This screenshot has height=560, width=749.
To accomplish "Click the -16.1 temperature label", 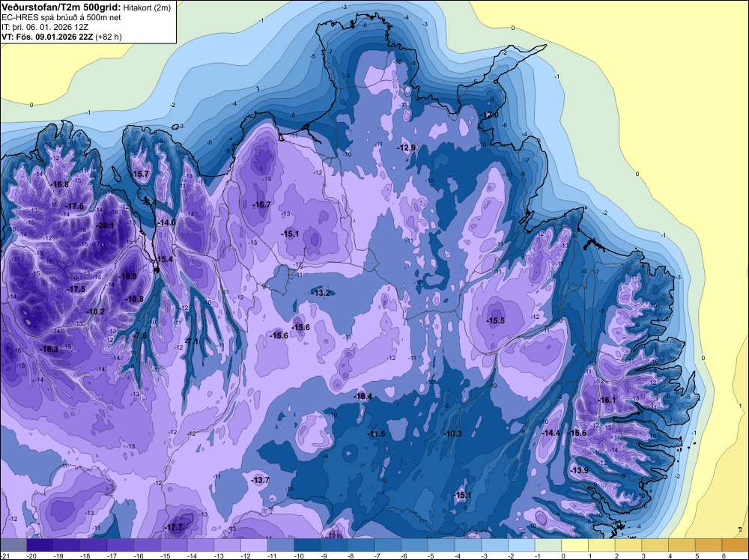I will 607,400.
